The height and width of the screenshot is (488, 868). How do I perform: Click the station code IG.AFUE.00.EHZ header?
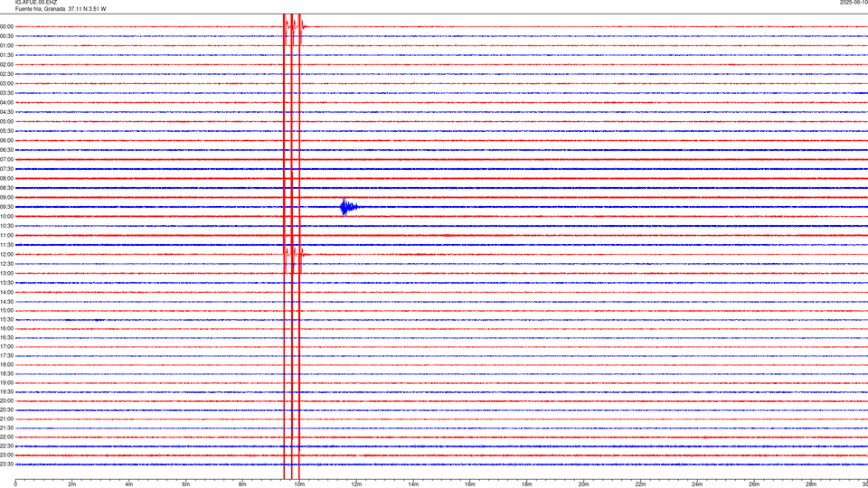(36, 3)
